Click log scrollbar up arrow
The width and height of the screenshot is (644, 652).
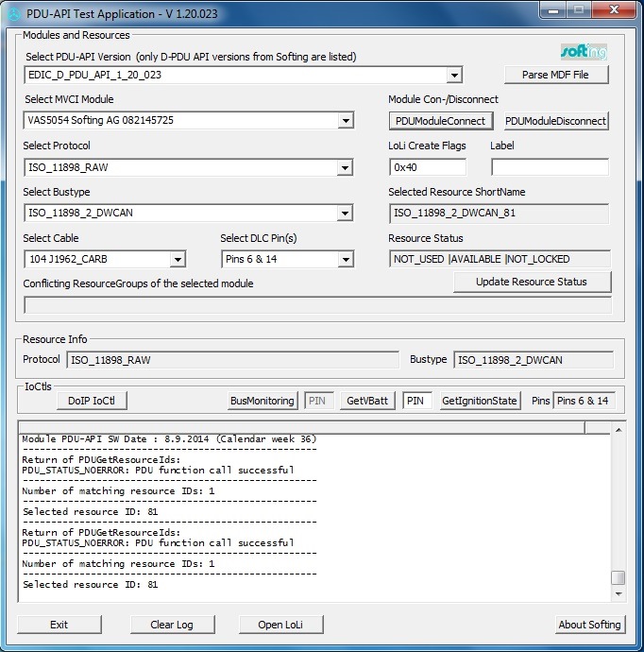point(619,430)
